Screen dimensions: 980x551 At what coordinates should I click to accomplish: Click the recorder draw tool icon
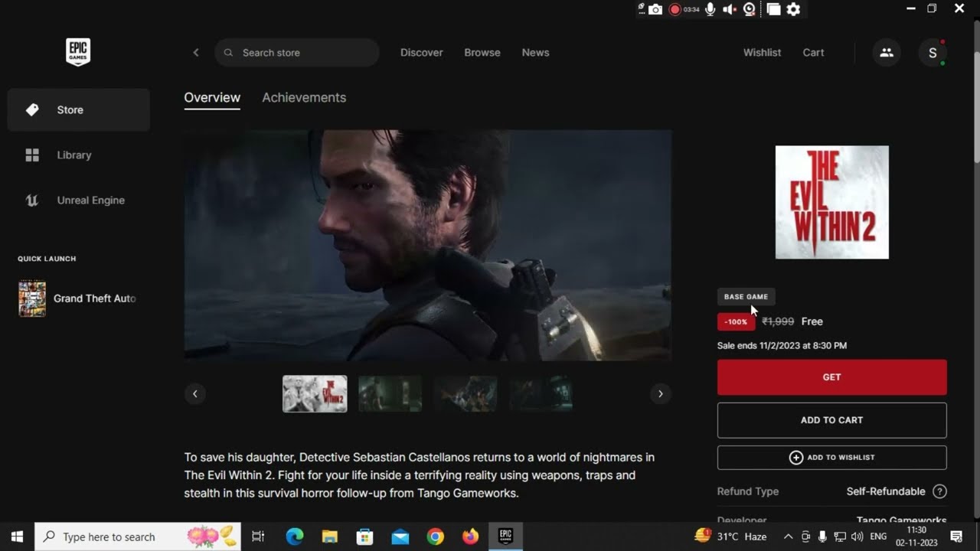coord(642,9)
